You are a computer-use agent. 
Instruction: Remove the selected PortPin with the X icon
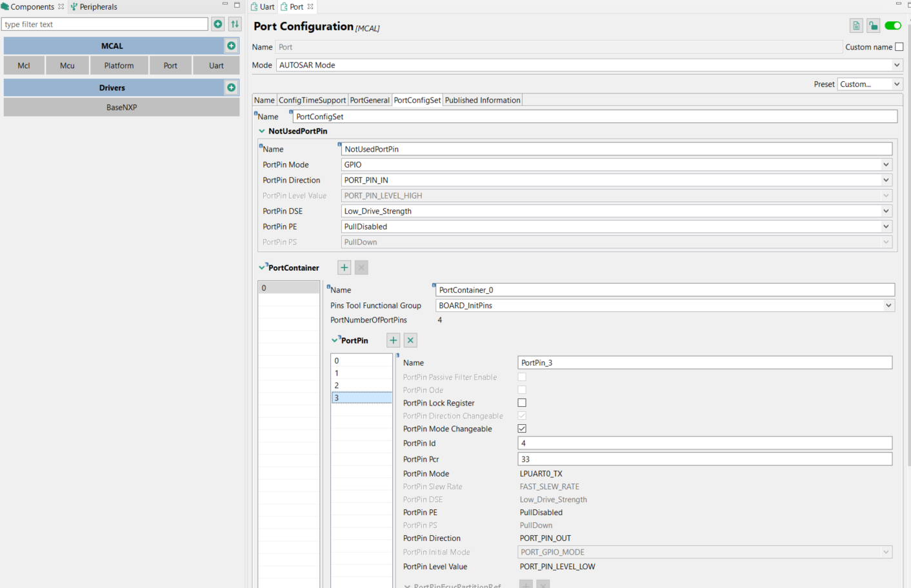[410, 340]
